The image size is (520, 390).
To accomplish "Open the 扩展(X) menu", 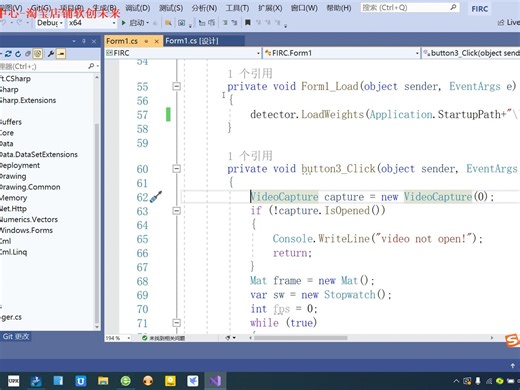I will (x=270, y=8).
